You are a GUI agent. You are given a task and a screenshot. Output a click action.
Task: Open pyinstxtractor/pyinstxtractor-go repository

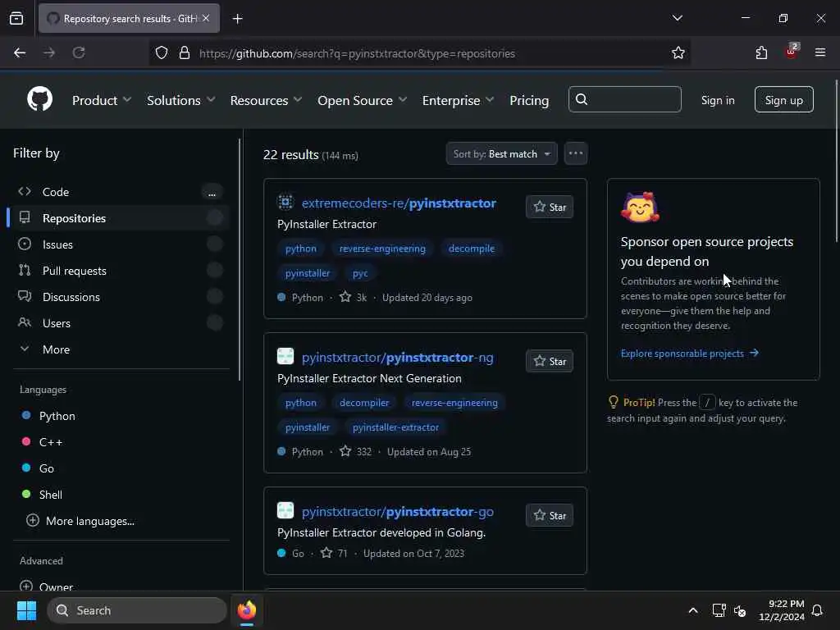click(398, 512)
